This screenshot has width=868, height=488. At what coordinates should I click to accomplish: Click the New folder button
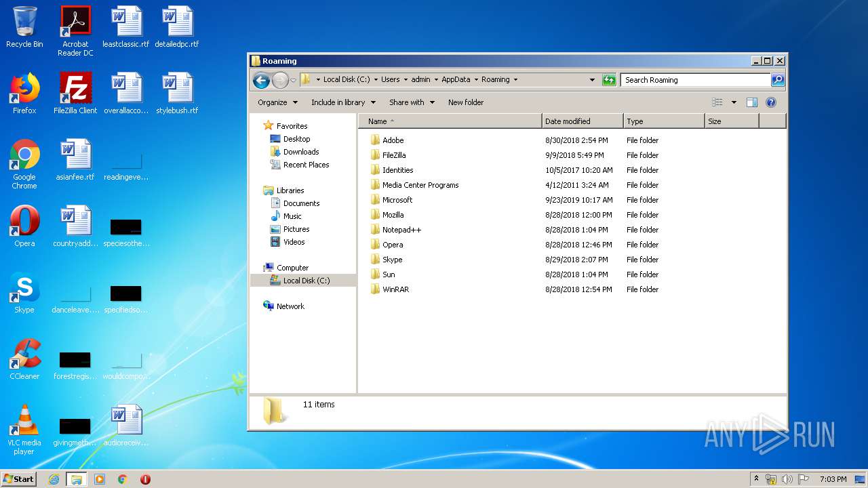[466, 102]
